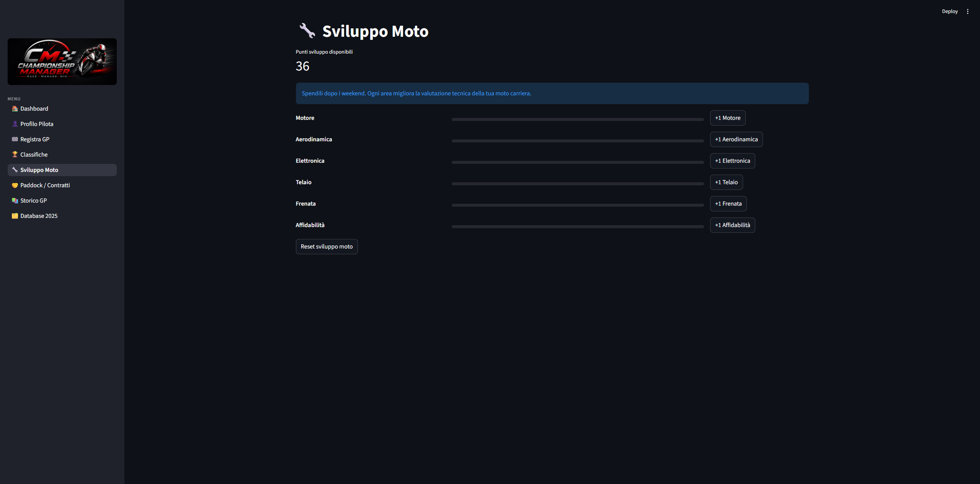Open Storico GP menu entry
This screenshot has height=484, width=980.
(x=62, y=201)
